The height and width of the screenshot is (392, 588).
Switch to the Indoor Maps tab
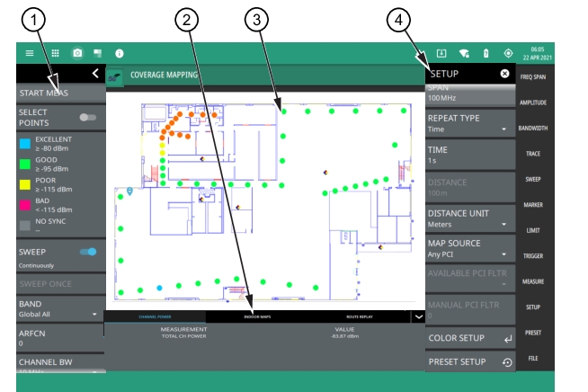257,317
